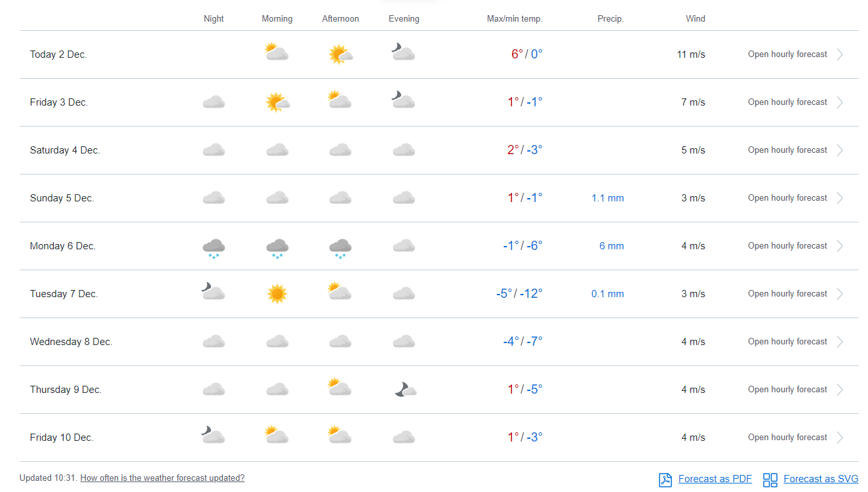Expand Today 2 Dec. hourly forecast chevron

point(840,54)
